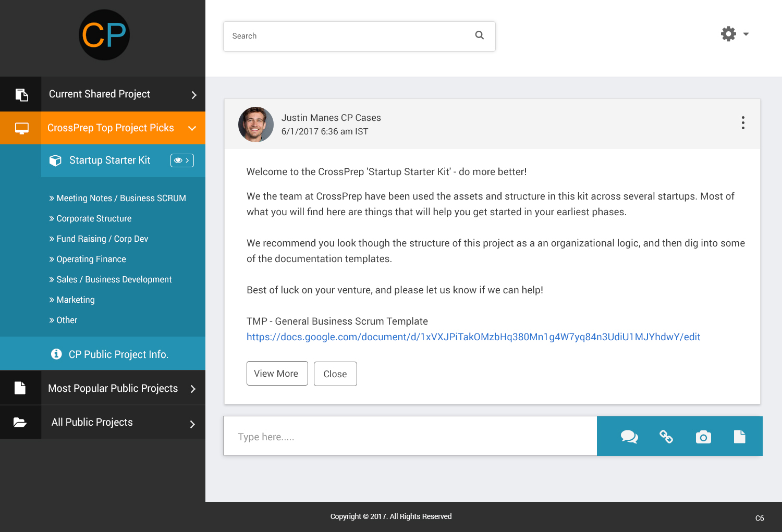Click the Current Shared Project documents icon
This screenshot has height=532, width=782.
pyautogui.click(x=21, y=95)
